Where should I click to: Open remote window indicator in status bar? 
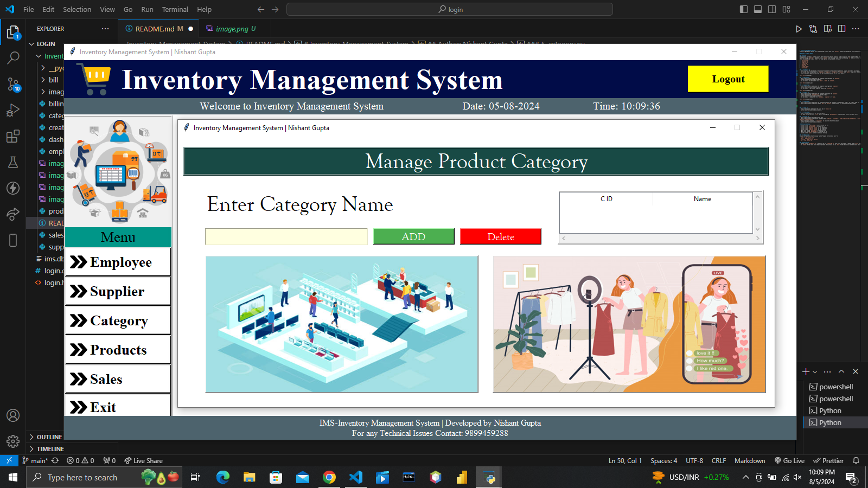pos(9,460)
